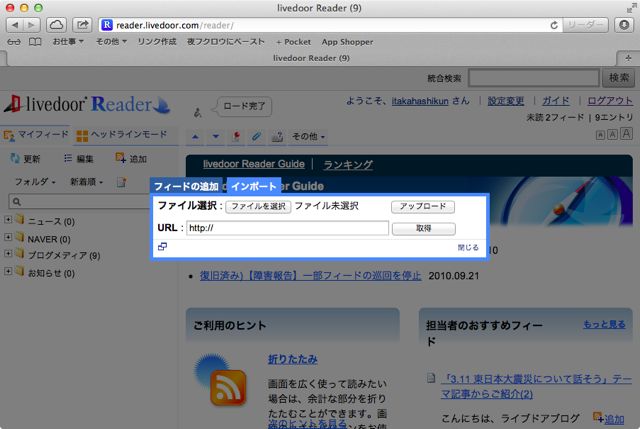Click the icon beside the その他 dropdown

point(277,137)
